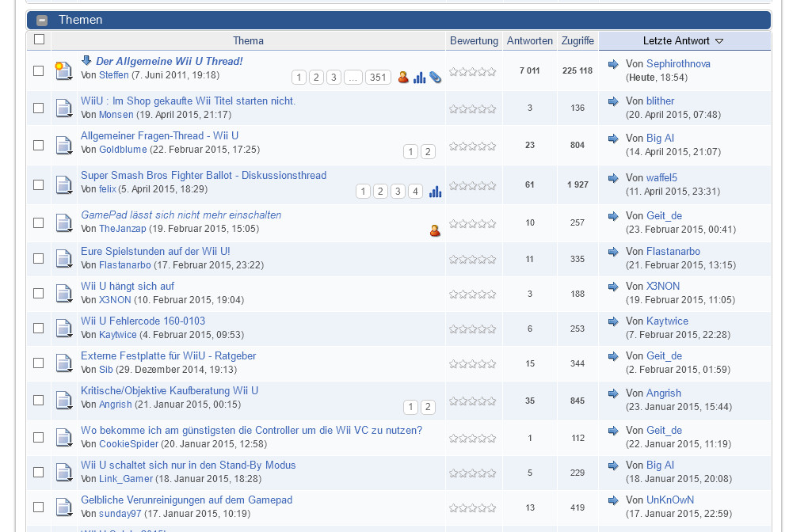Jump to last post by waffel5 arrow
The width and height of the screenshot is (789, 532).
coord(613,178)
